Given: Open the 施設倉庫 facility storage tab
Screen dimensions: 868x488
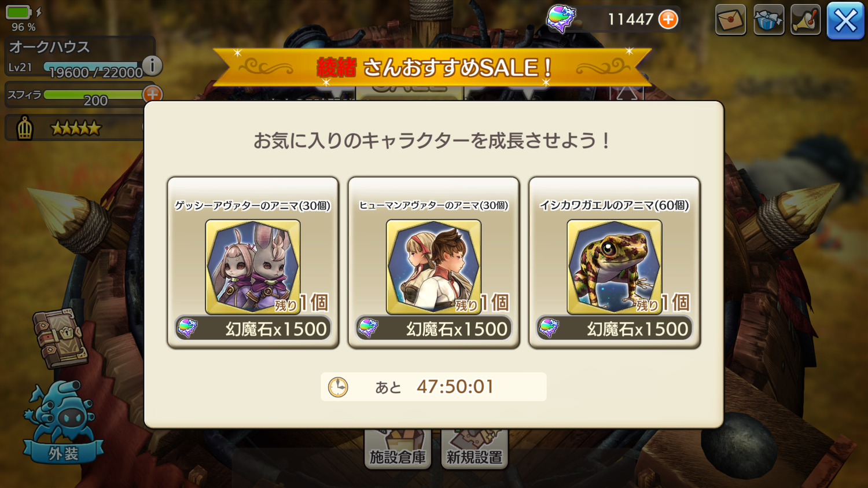Looking at the screenshot, I should point(398,449).
